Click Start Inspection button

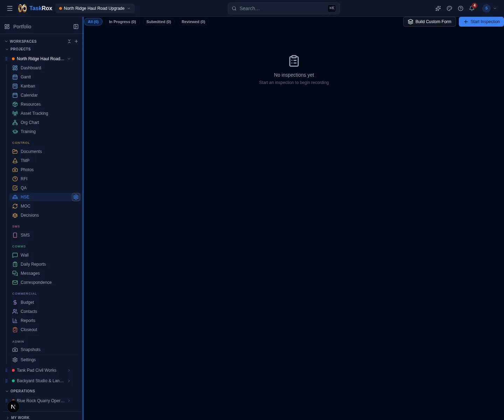[x=482, y=22]
